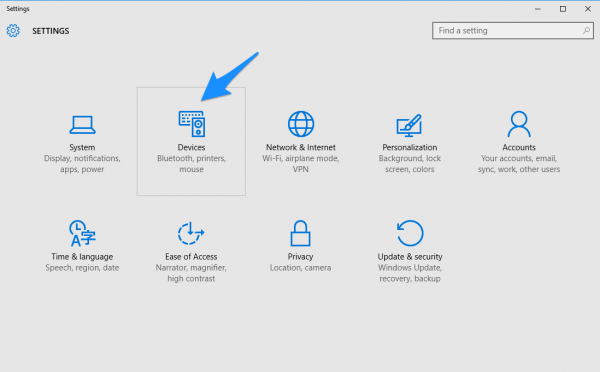Viewport: 600px width, 372px height.
Task: Click 'Your accounts, email, sync' description
Action: (x=519, y=164)
